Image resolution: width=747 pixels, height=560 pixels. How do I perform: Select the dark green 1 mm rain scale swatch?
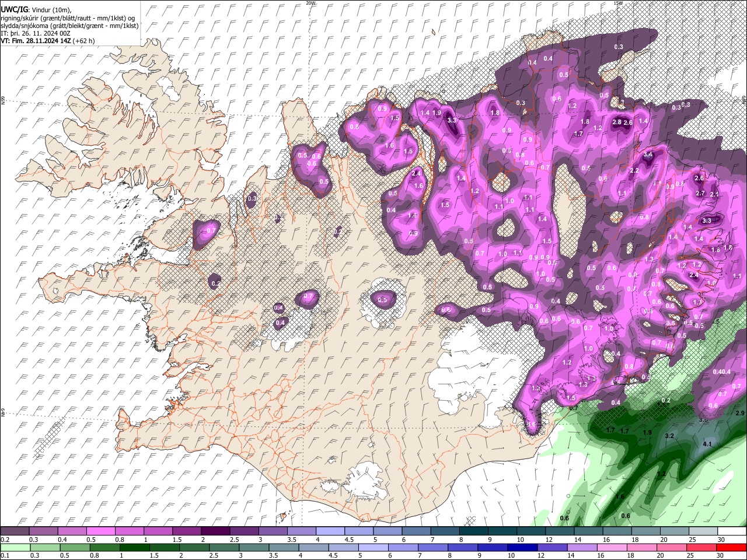134,548
